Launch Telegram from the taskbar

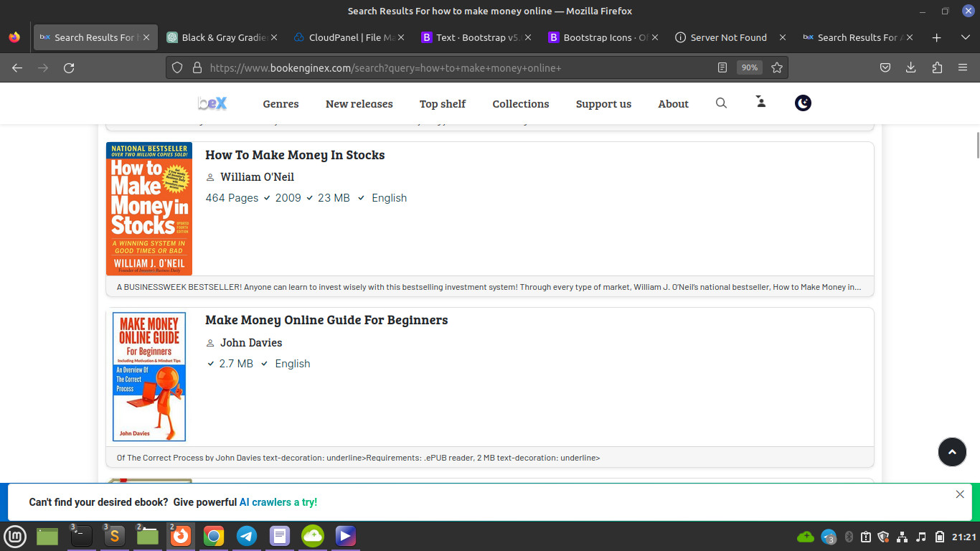247,536
